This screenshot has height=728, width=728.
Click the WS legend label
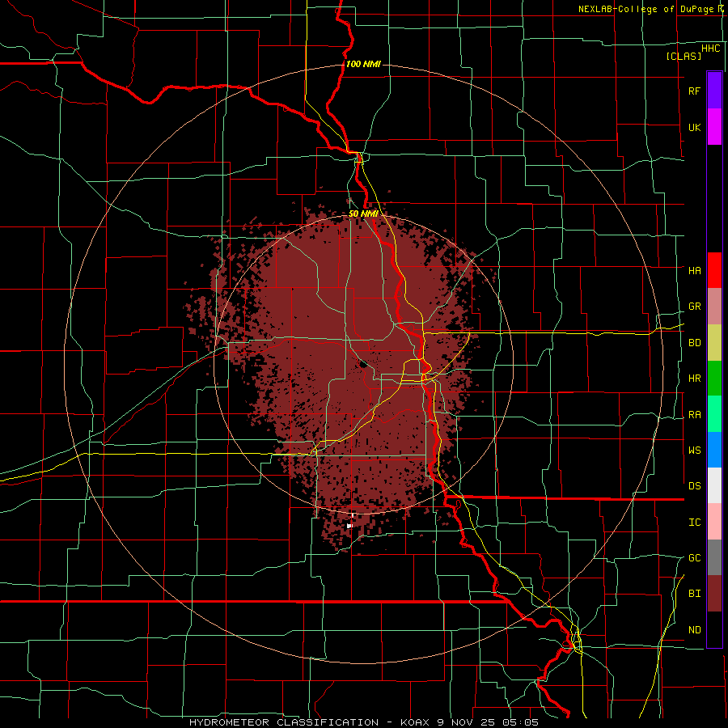click(694, 451)
